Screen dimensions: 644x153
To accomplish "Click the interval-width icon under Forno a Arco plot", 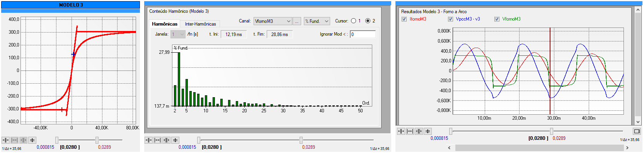I will click(410, 131).
